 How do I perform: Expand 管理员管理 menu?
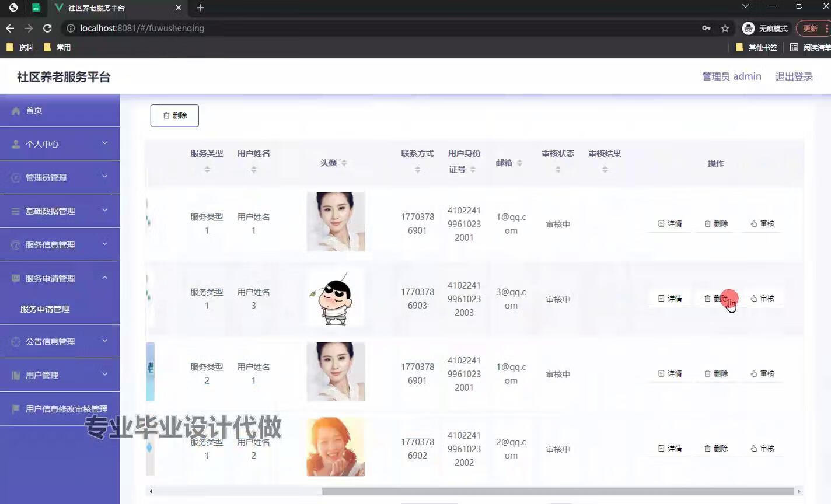(60, 177)
